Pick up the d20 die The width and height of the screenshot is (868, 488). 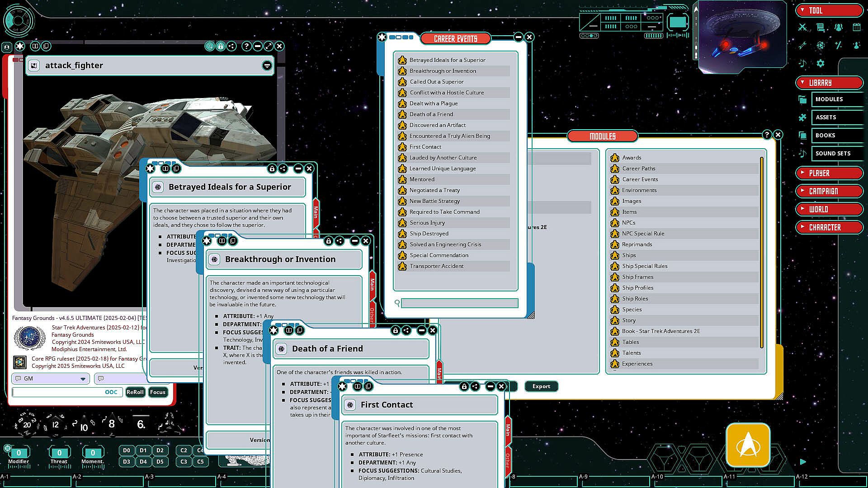click(27, 424)
